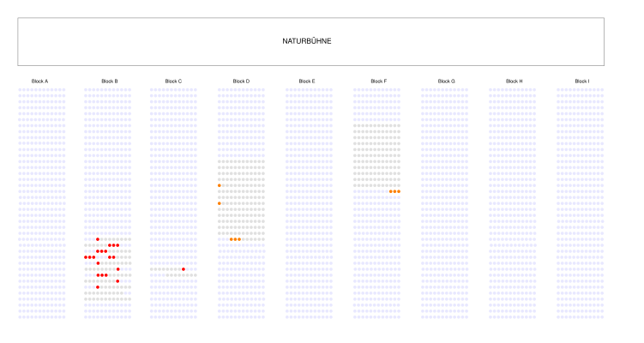The image size is (644, 343).
Task: Click the Block D label
Action: [x=241, y=81]
